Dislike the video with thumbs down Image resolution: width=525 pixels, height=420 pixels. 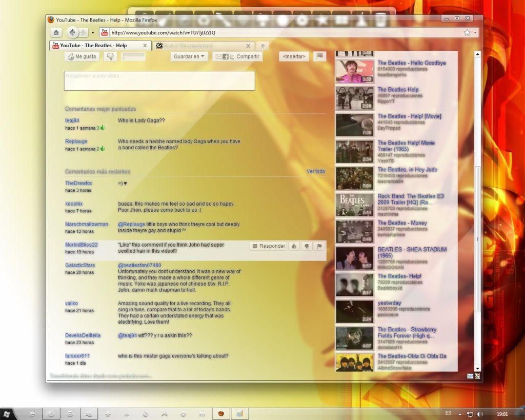[110, 56]
